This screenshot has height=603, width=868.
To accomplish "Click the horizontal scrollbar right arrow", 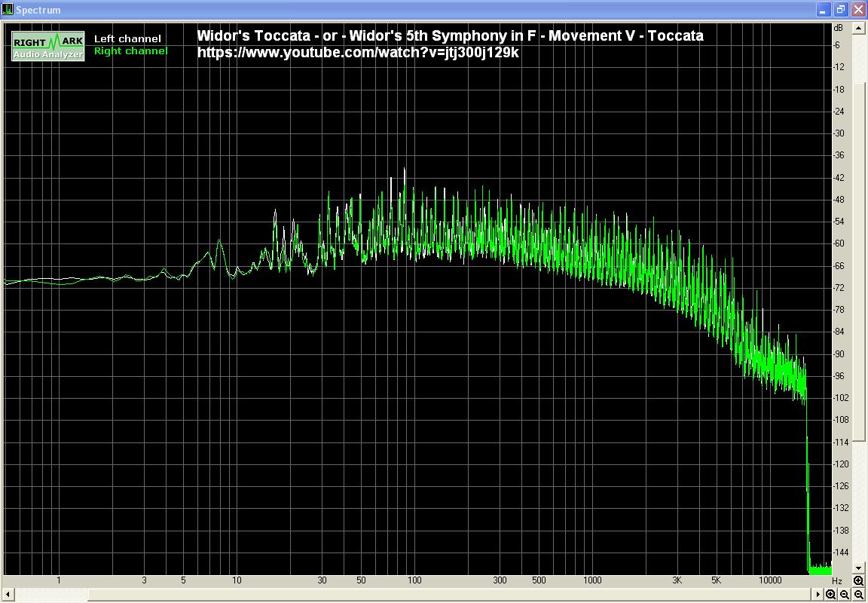I will [818, 594].
